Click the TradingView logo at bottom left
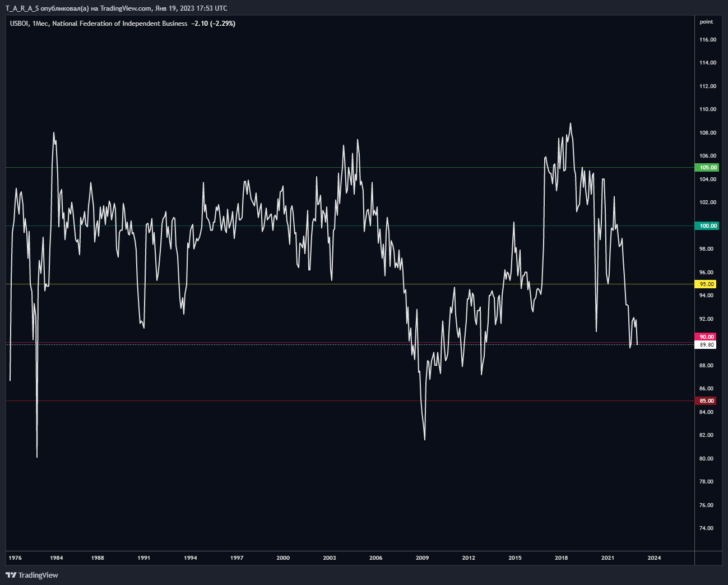728x585 pixels. click(x=32, y=575)
